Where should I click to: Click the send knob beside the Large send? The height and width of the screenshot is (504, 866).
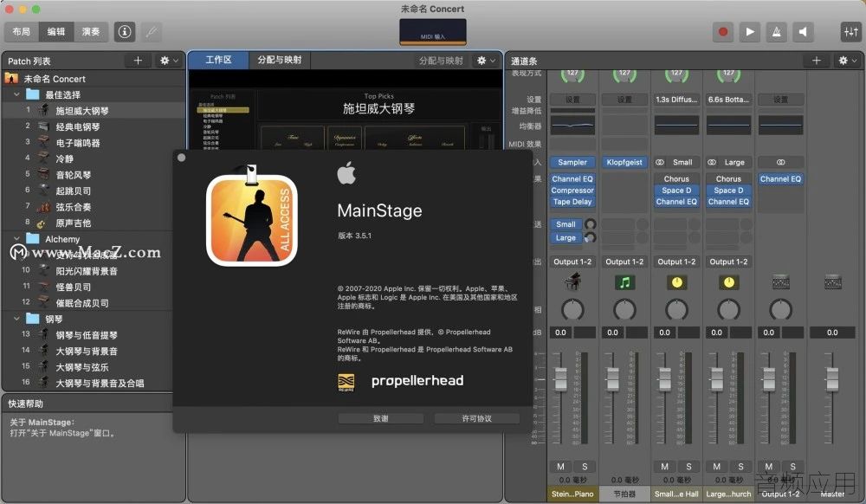point(591,237)
